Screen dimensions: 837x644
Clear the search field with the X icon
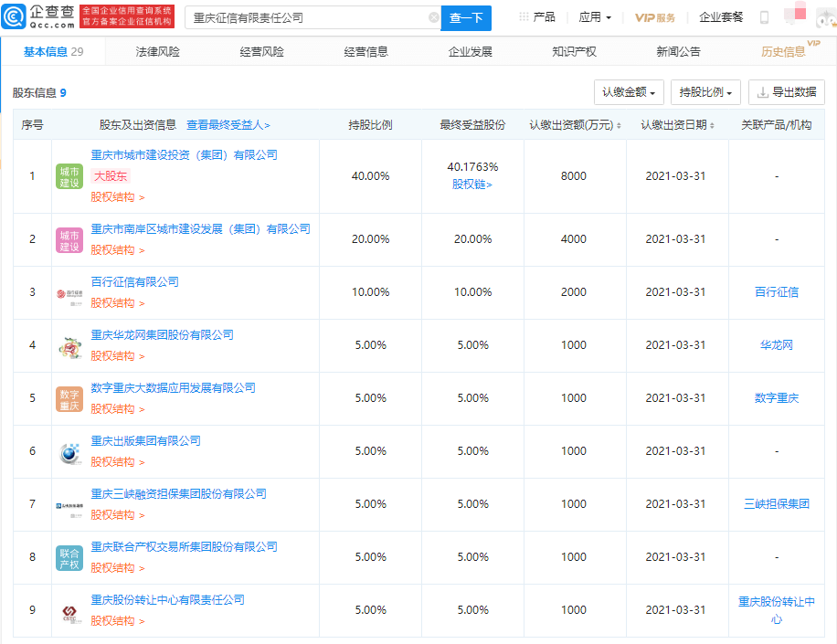click(434, 17)
